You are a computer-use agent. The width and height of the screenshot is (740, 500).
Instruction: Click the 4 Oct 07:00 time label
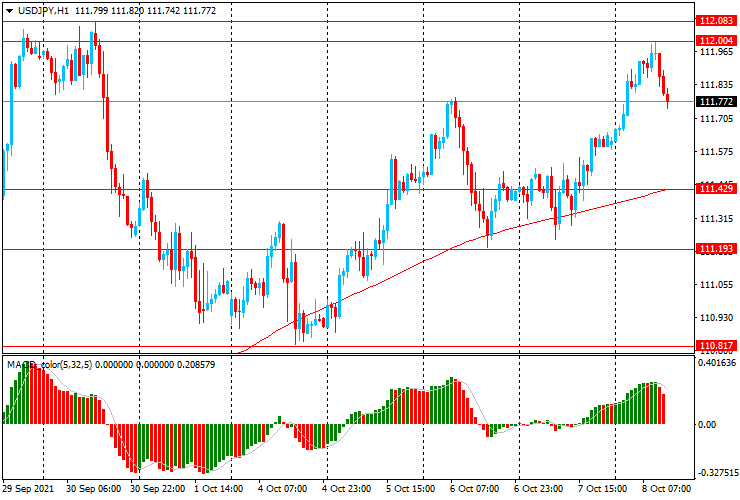[283, 488]
